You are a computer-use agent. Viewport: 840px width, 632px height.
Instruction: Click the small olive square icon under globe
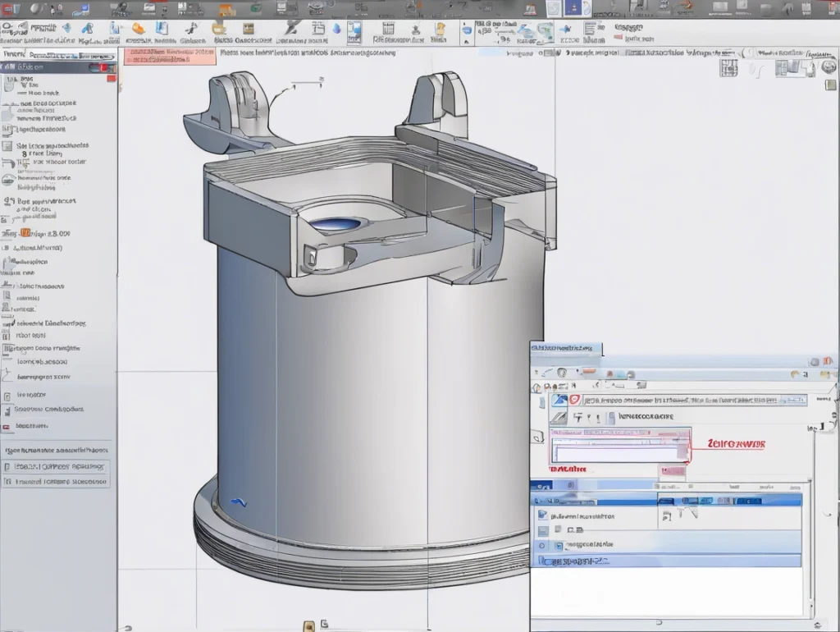[x=830, y=85]
